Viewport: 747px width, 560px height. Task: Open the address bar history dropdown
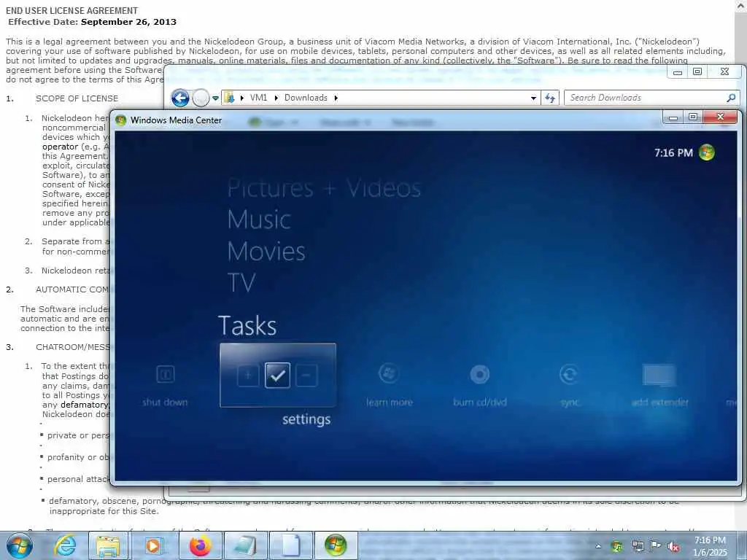coord(533,98)
